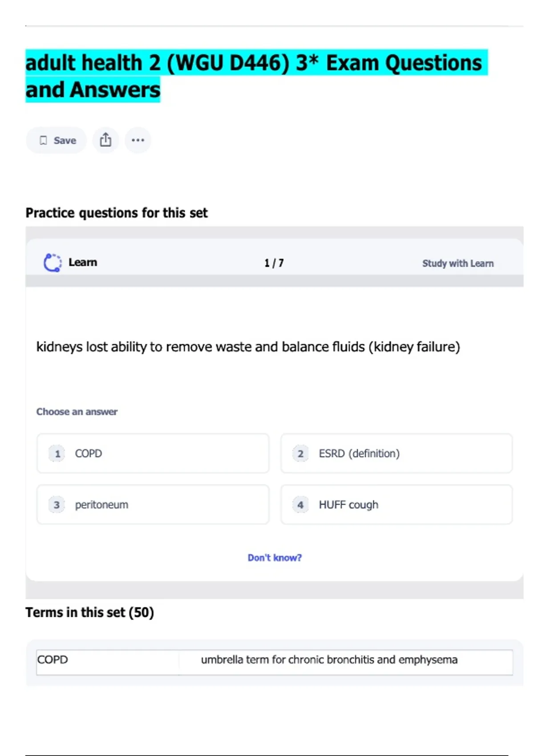The width and height of the screenshot is (534, 756).
Task: Click the chronic bronchitis definition cell
Action: [329, 660]
